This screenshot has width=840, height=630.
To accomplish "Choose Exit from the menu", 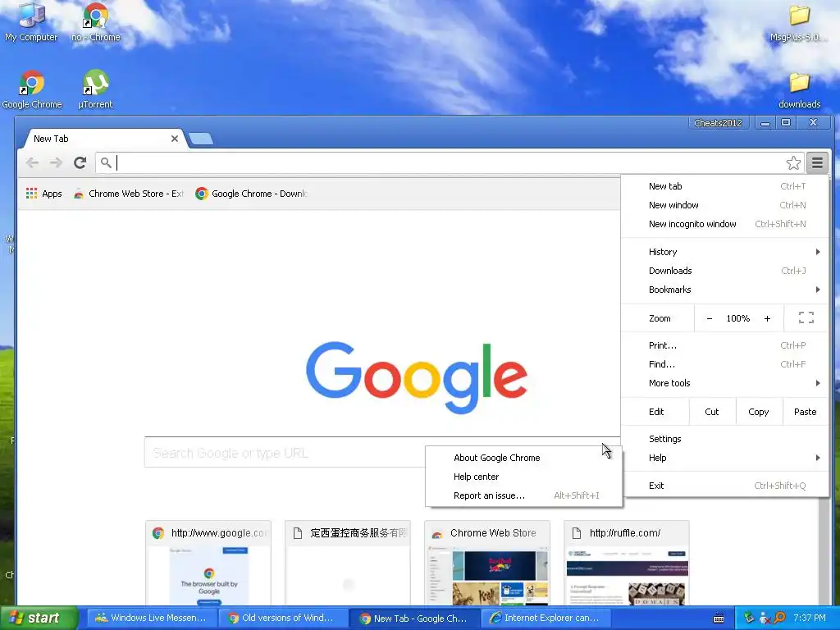I will pos(725,486).
